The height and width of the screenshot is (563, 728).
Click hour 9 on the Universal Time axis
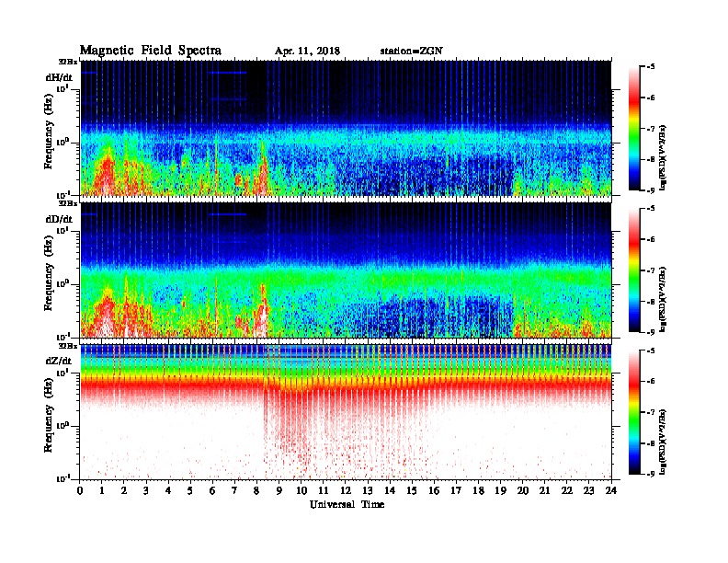click(279, 490)
